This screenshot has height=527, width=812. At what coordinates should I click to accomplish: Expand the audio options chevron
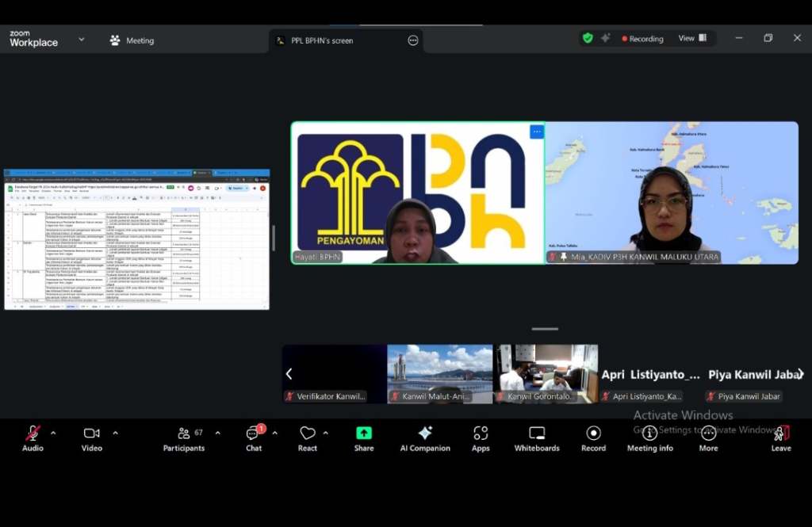53,433
